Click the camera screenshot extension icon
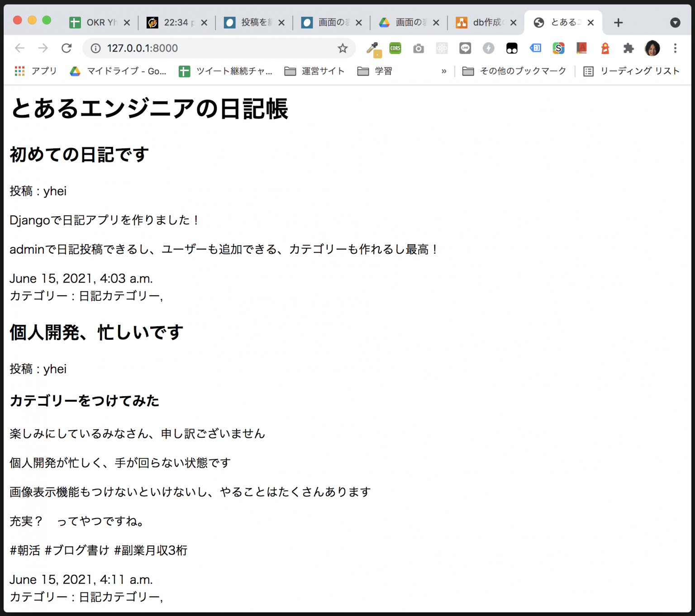The image size is (695, 616). tap(419, 48)
